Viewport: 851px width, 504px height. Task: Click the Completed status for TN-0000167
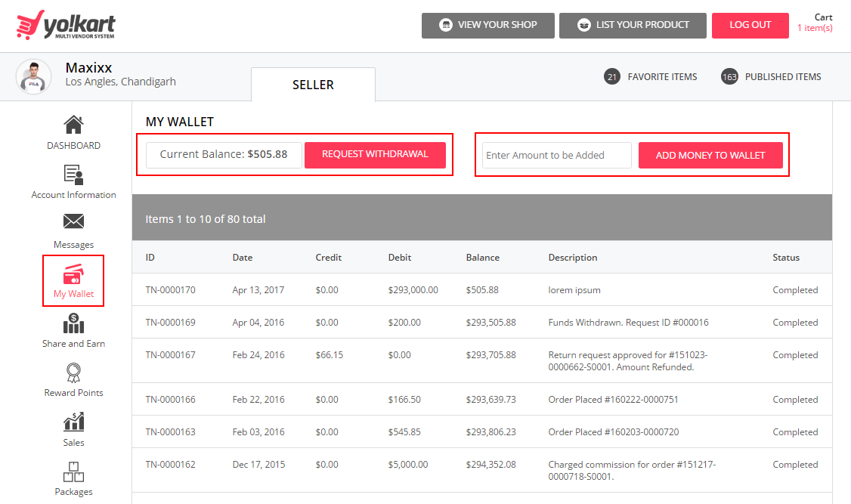[795, 355]
